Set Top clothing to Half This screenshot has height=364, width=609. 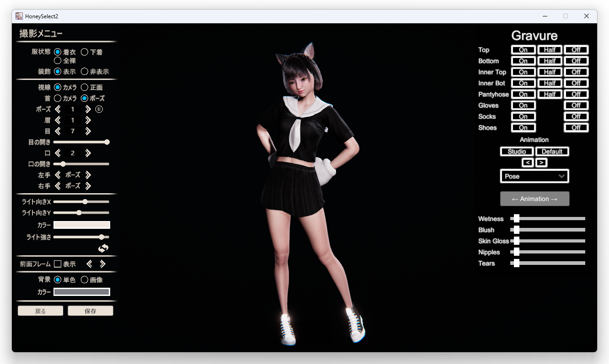click(550, 50)
